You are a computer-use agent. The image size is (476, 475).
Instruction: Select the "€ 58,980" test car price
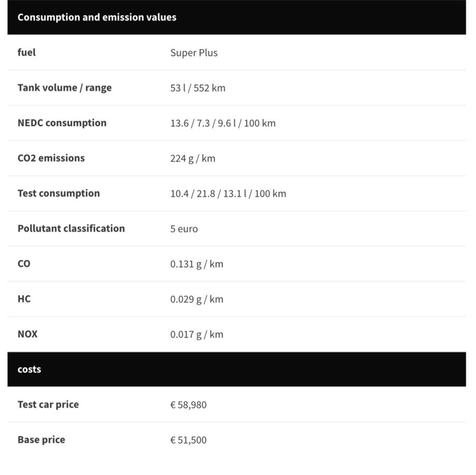tap(188, 405)
